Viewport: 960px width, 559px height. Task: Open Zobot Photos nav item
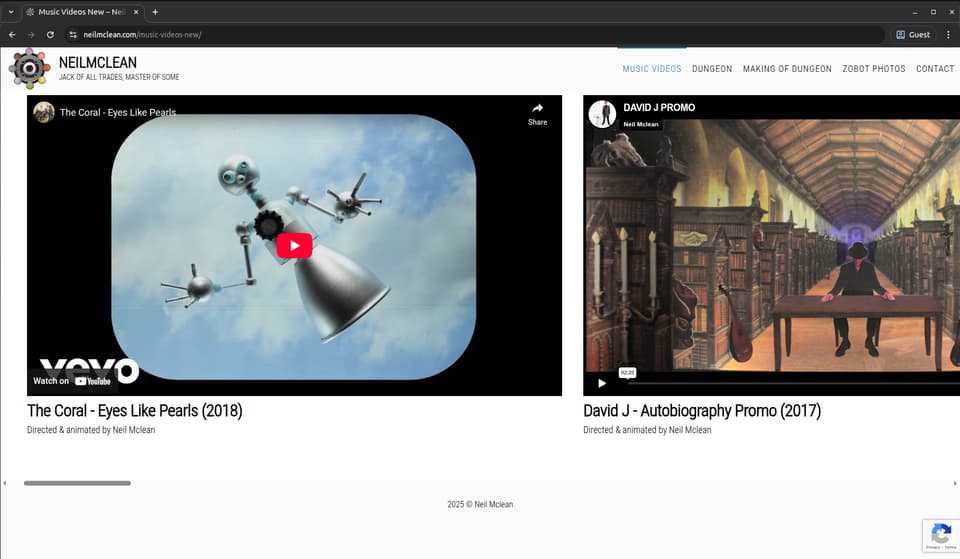pyautogui.click(x=874, y=69)
